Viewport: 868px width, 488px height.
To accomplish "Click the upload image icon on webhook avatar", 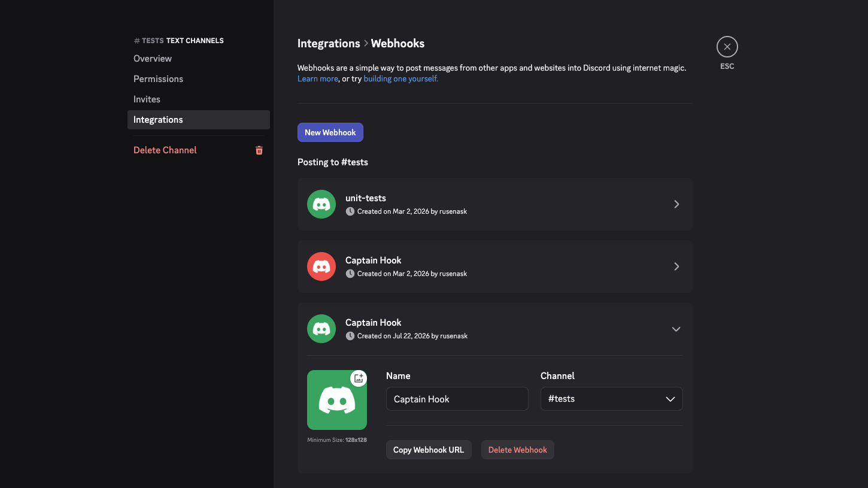I will point(359,378).
